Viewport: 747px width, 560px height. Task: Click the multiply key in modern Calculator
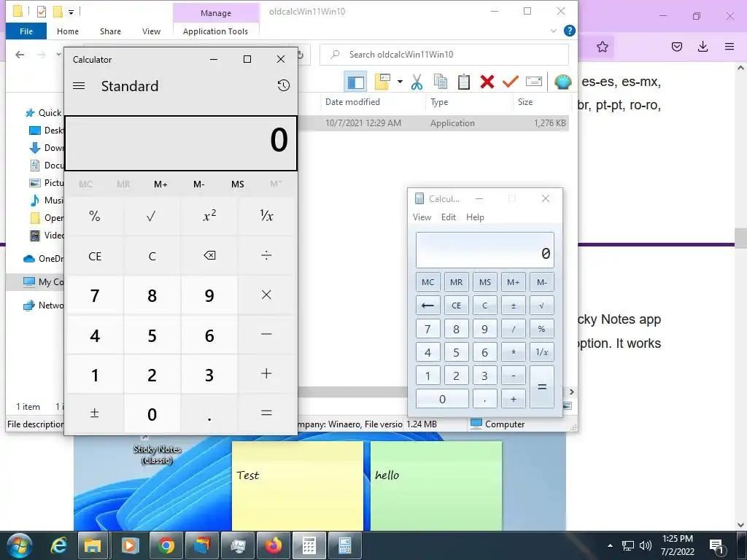point(266,295)
